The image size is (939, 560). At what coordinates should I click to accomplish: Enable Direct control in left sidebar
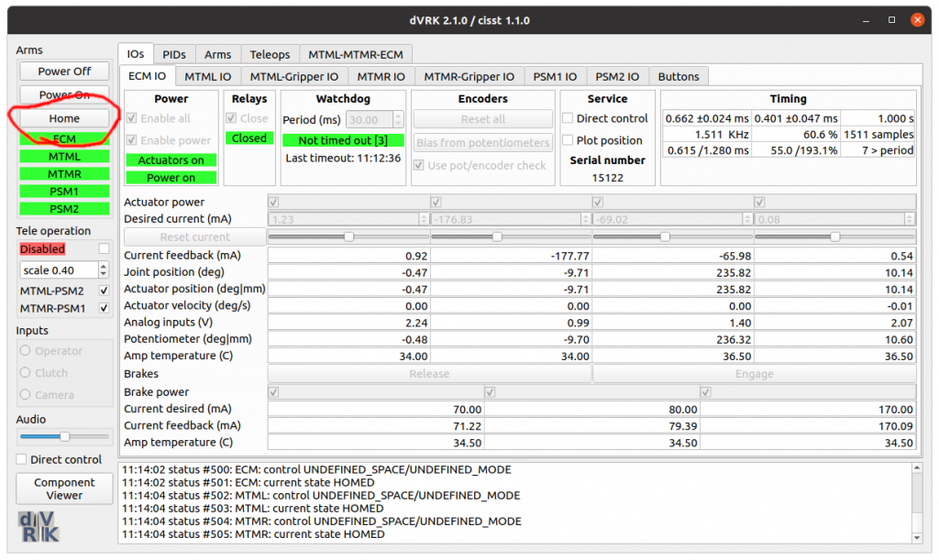click(22, 459)
